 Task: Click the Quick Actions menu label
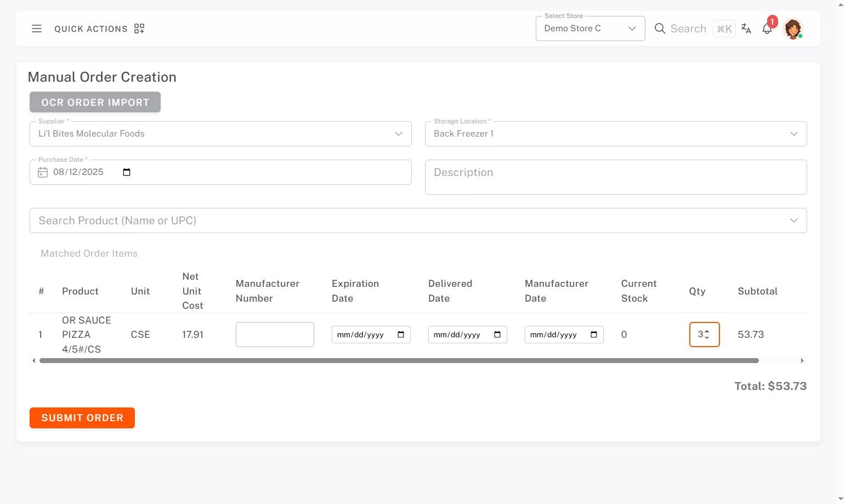click(x=91, y=29)
